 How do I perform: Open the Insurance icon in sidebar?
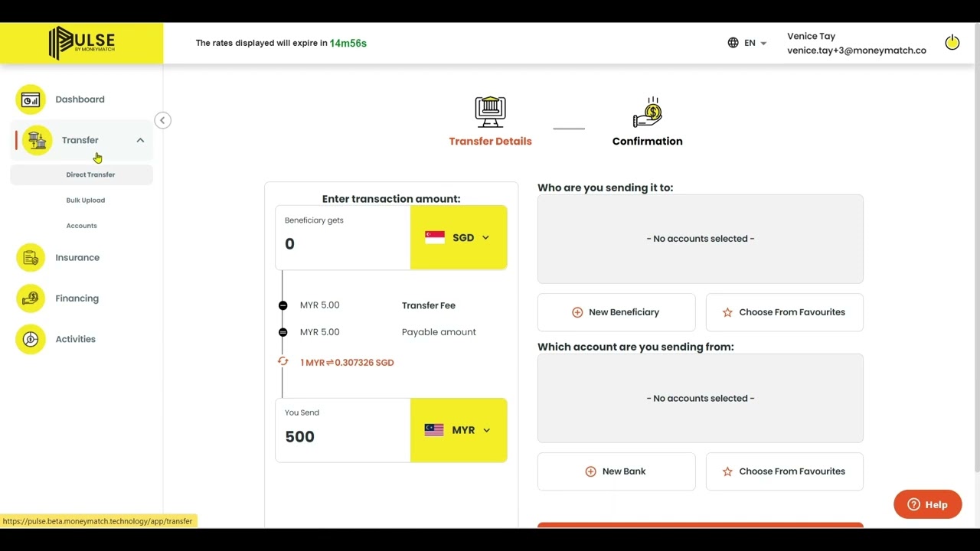click(x=31, y=258)
